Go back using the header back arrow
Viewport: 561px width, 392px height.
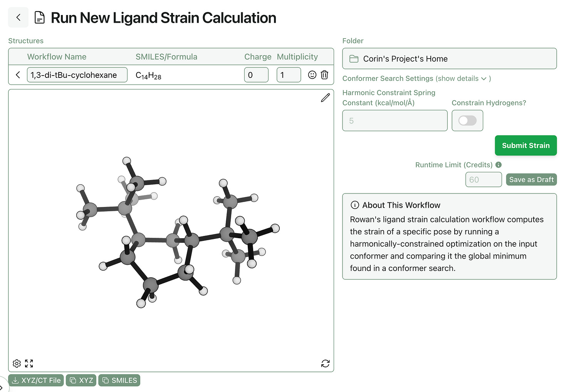pos(18,17)
